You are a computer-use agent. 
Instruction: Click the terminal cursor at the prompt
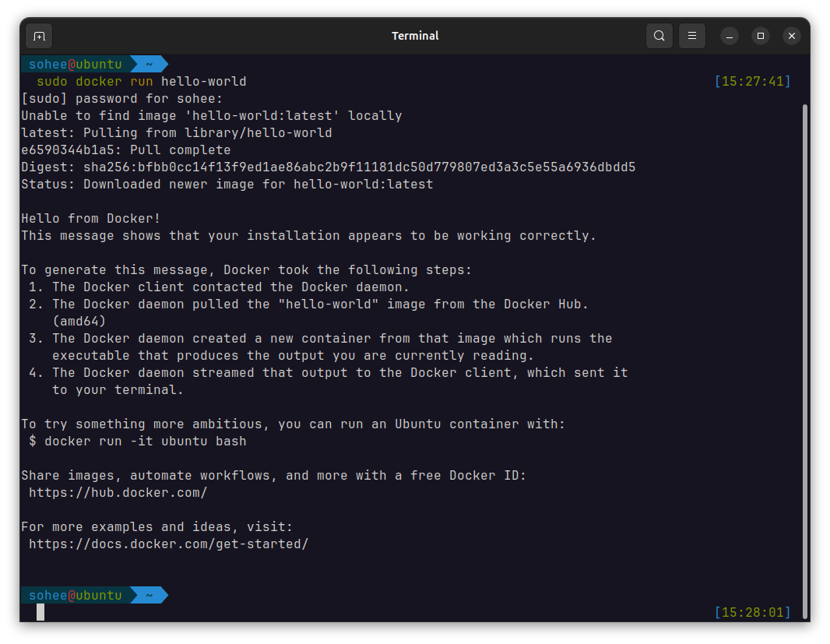click(40, 613)
